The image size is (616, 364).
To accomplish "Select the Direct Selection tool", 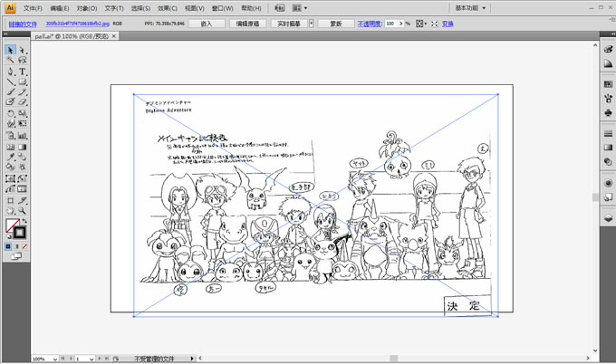I will pyautogui.click(x=23, y=50).
